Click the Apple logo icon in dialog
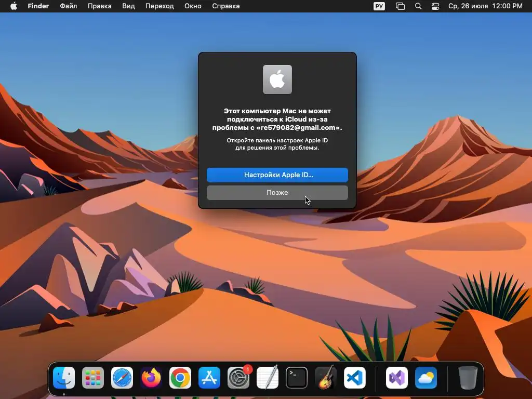Image resolution: width=532 pixels, height=399 pixels. click(x=277, y=79)
